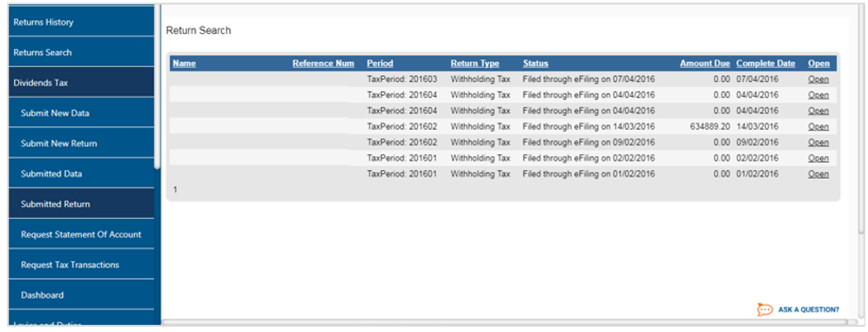Open Submit New Data in the sidebar
Viewport: 868px width, 332px height.
tap(81, 113)
